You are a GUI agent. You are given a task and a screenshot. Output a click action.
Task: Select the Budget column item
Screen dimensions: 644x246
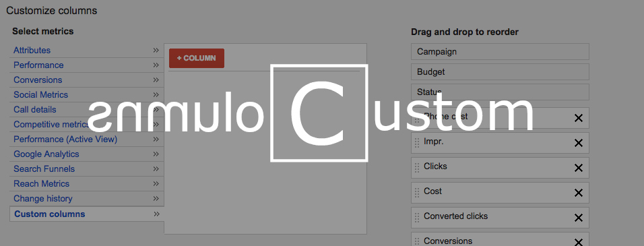[x=500, y=72]
